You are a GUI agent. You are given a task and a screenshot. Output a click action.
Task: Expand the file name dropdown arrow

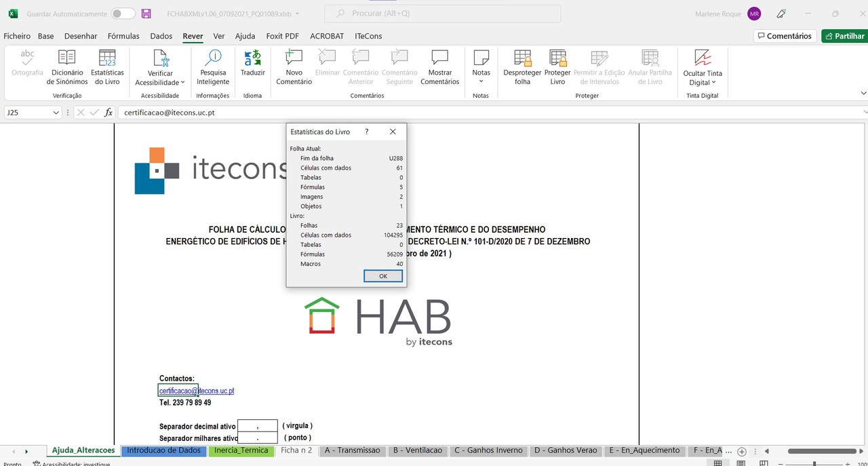298,14
